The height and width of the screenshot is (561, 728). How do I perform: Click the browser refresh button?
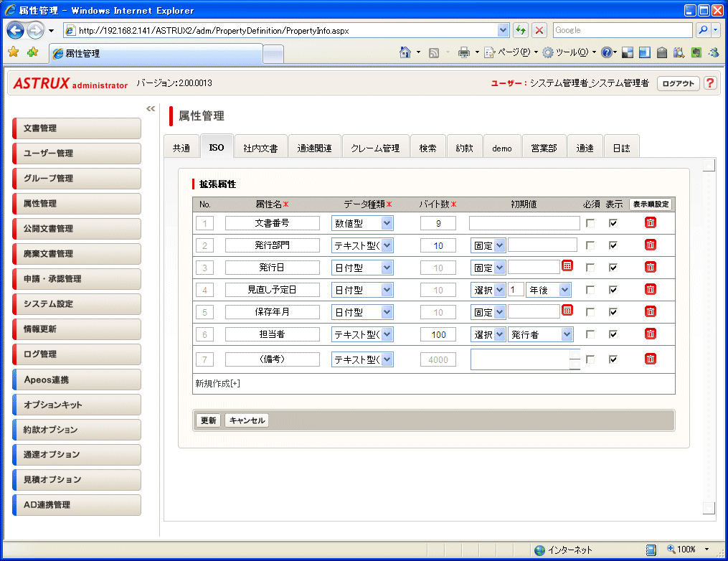[x=520, y=30]
